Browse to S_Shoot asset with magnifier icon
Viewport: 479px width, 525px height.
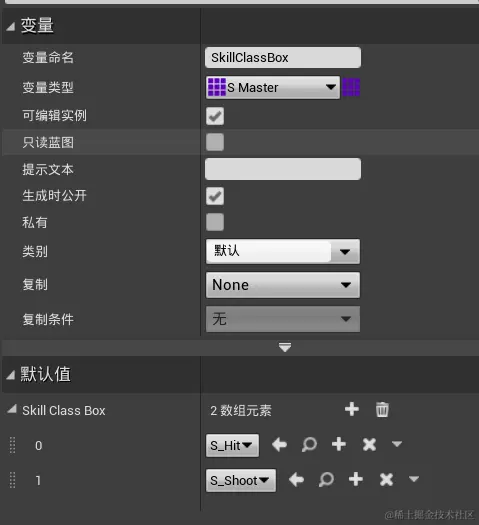(x=326, y=479)
